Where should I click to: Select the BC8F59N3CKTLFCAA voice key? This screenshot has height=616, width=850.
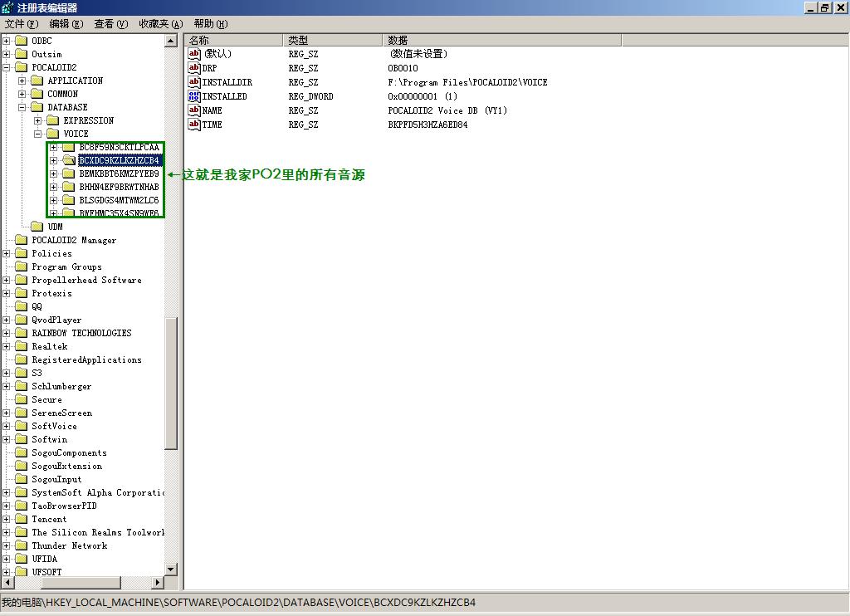click(x=120, y=147)
